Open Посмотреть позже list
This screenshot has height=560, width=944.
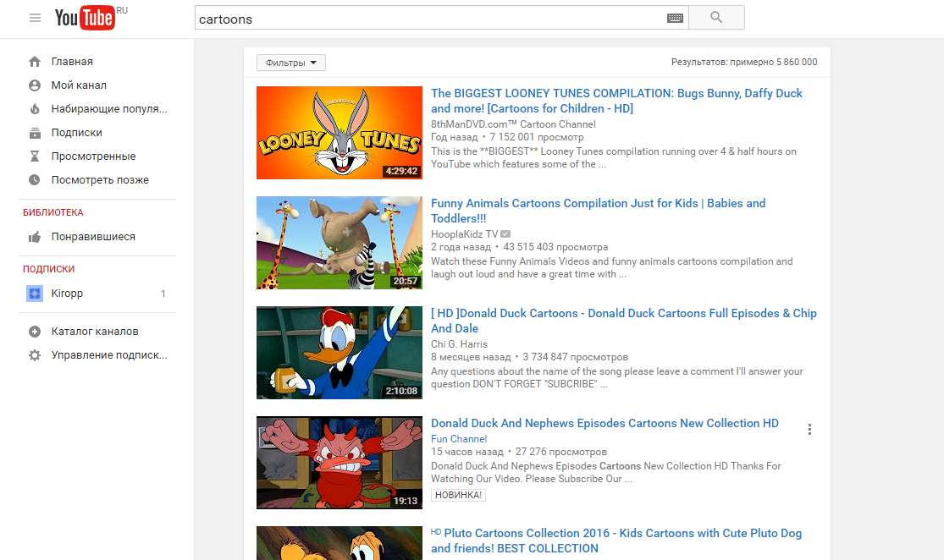click(100, 180)
